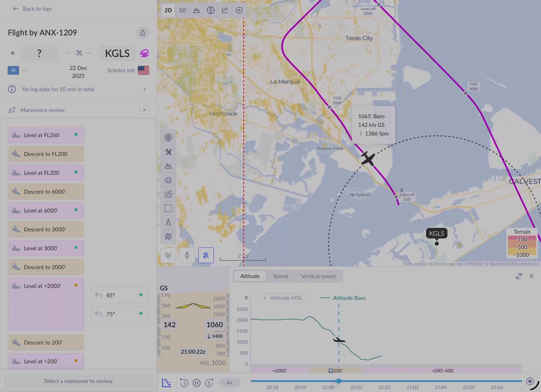Viewport: 541px width, 392px height.
Task: Toggle the aircraft traffic icon on the map
Action: 168,152
